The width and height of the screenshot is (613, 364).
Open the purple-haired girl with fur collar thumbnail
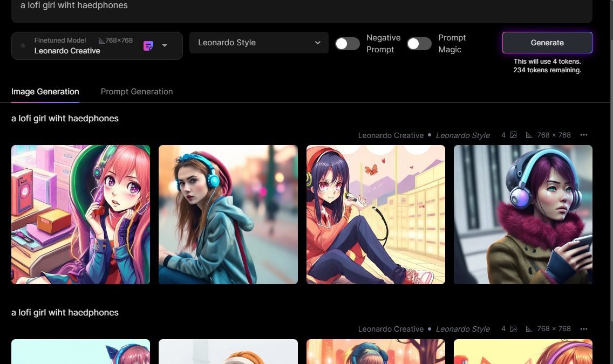click(523, 215)
